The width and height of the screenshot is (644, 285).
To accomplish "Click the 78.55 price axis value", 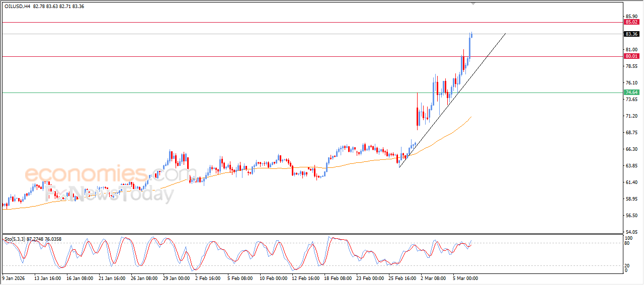I will pyautogui.click(x=631, y=66).
